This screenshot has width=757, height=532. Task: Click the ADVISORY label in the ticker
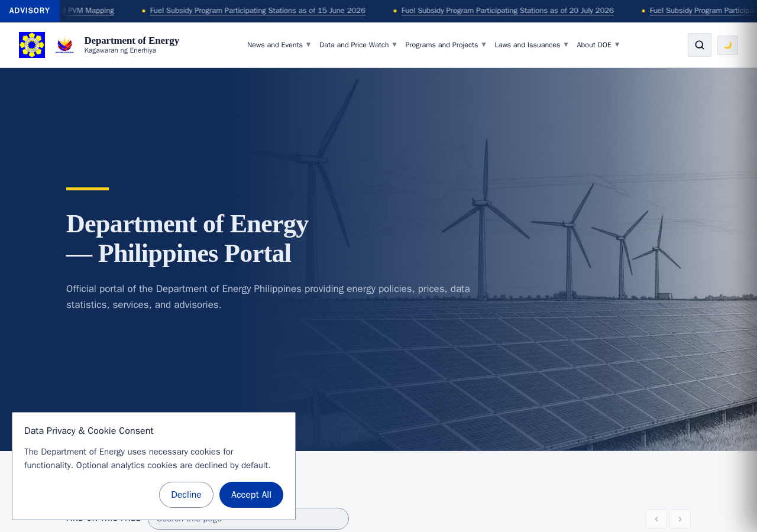(30, 11)
